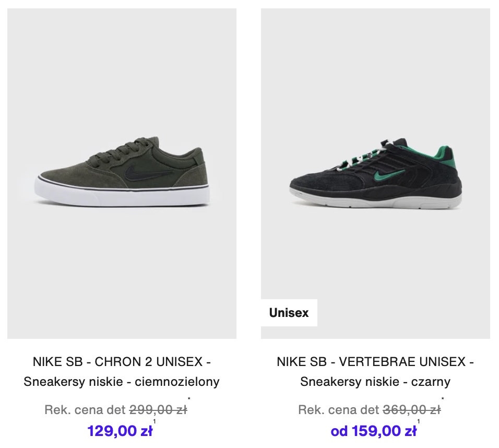The image size is (499, 448).
Task: Select the od 159,00 zł sale price
Action: pos(374,431)
